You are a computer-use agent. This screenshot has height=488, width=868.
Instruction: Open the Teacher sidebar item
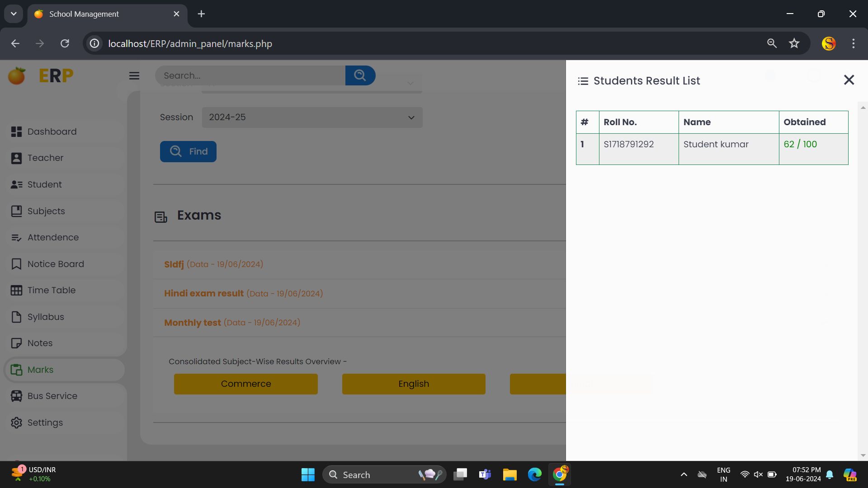tap(45, 158)
